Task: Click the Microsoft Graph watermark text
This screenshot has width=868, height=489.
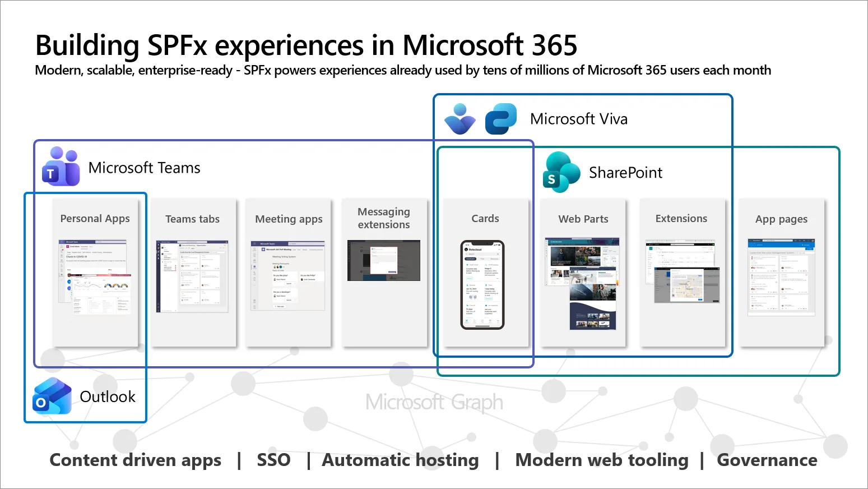Action: coord(434,402)
